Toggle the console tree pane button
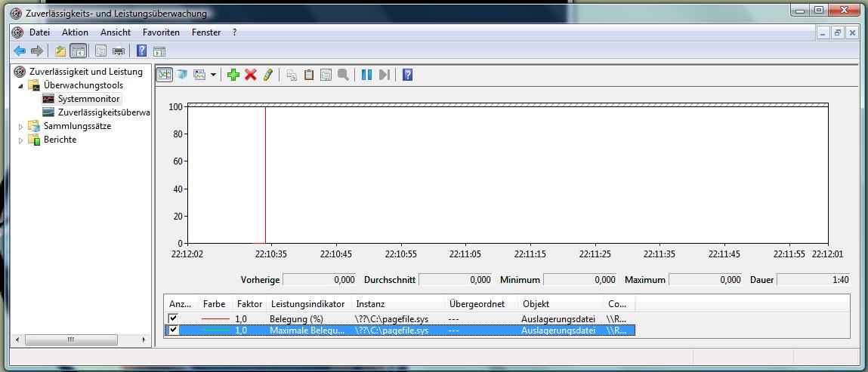Image resolution: width=868 pixels, height=372 pixels. pos(79,51)
